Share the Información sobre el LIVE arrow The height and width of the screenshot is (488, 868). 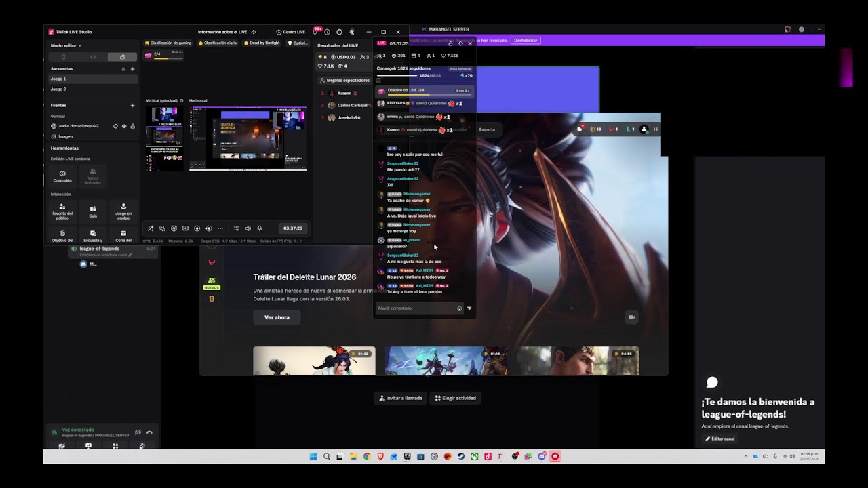point(254,32)
